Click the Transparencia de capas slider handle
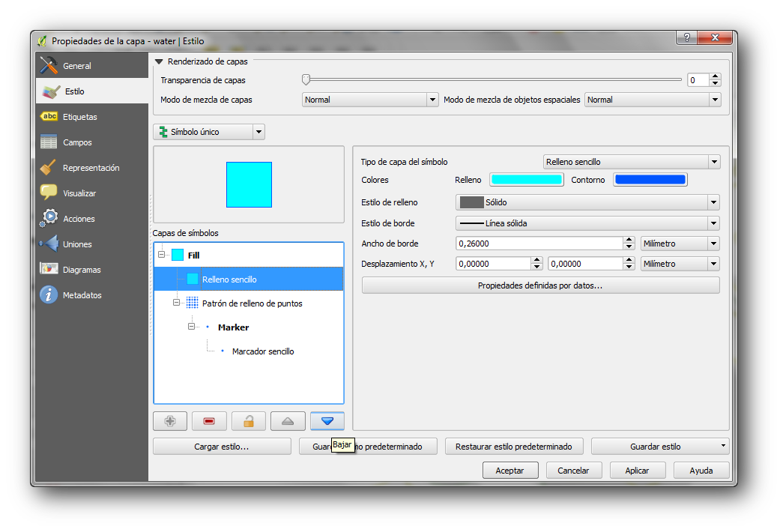The height and width of the screenshot is (532, 783). click(x=306, y=79)
